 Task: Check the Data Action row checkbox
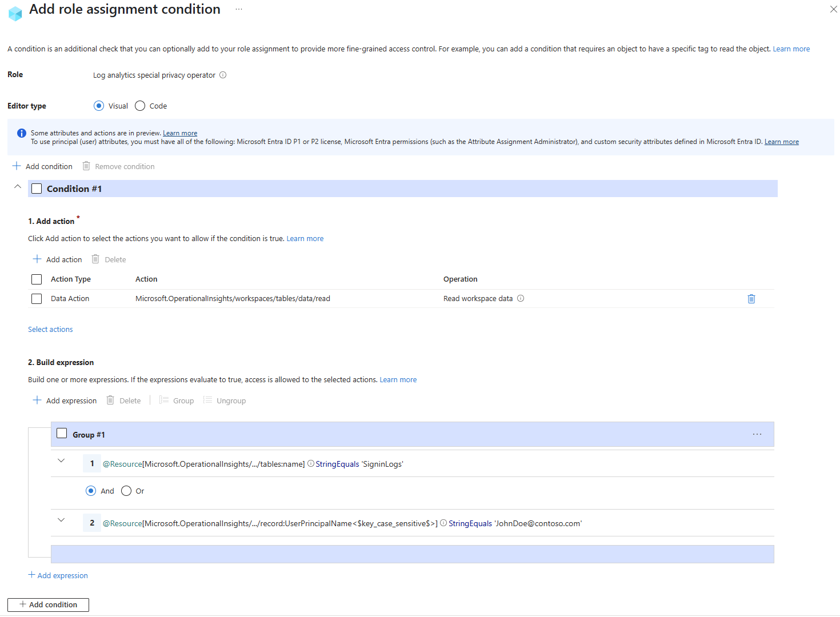point(37,299)
